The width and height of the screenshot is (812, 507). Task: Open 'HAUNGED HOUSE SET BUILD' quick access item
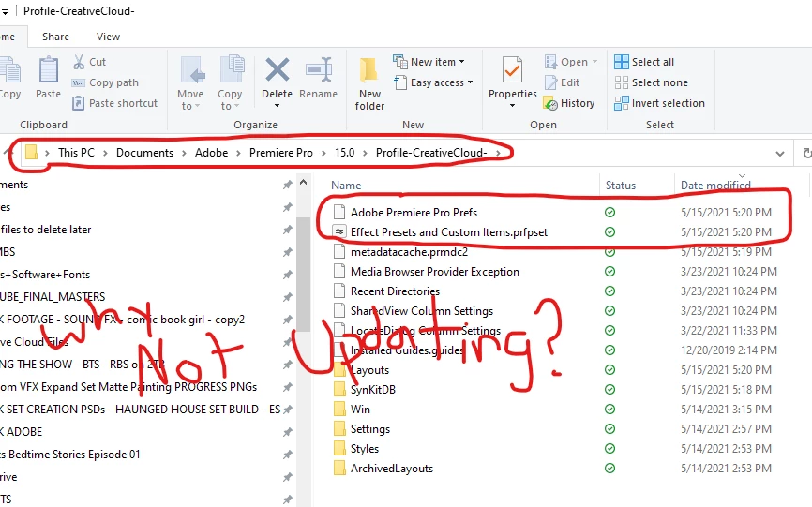click(x=140, y=410)
